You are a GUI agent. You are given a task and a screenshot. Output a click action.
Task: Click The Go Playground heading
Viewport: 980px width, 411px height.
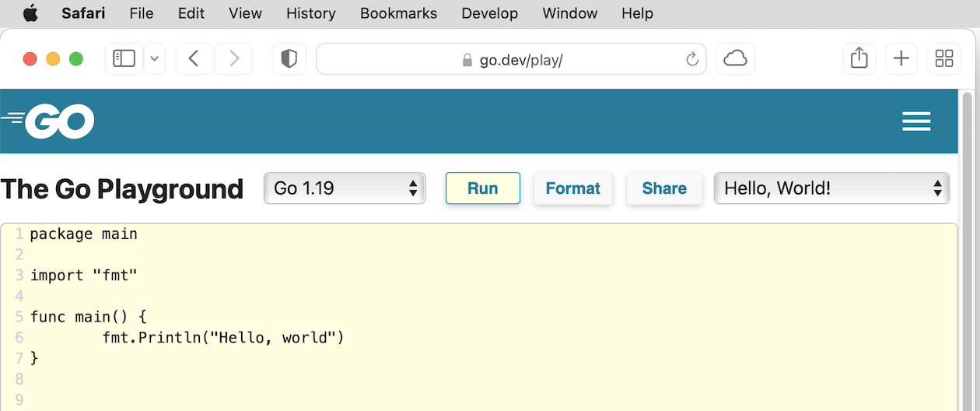tap(122, 189)
